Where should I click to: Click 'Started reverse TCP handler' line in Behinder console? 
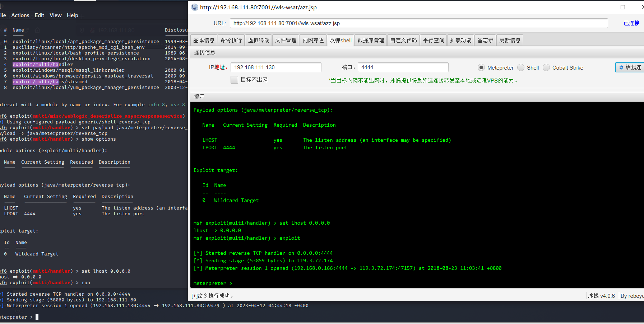tap(263, 253)
